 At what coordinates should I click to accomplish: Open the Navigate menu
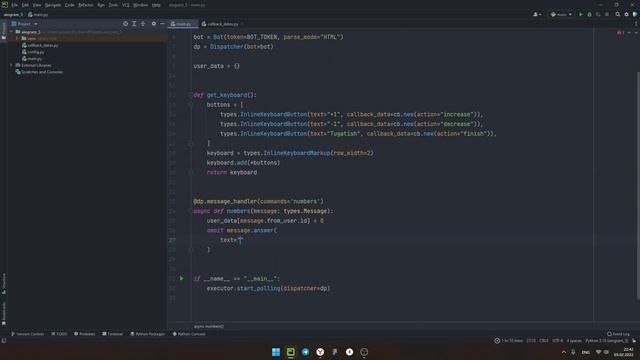coord(53,5)
